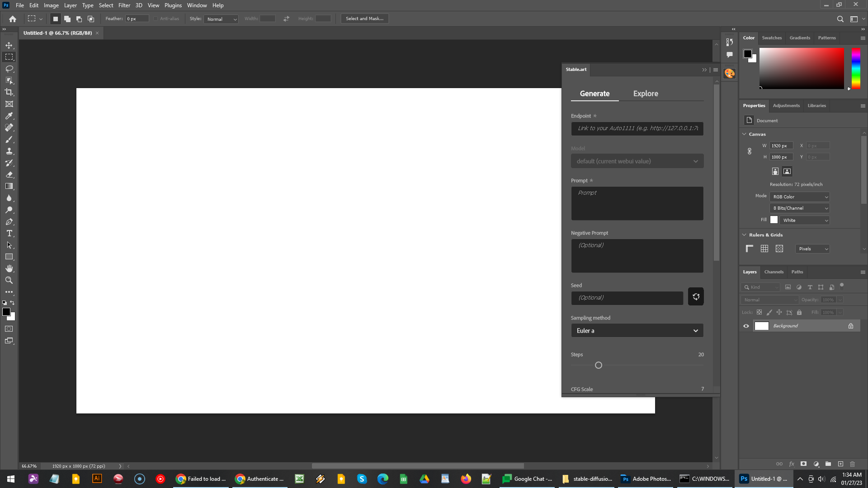Select the Type tool
Viewport: 868px width, 488px height.
(9, 233)
